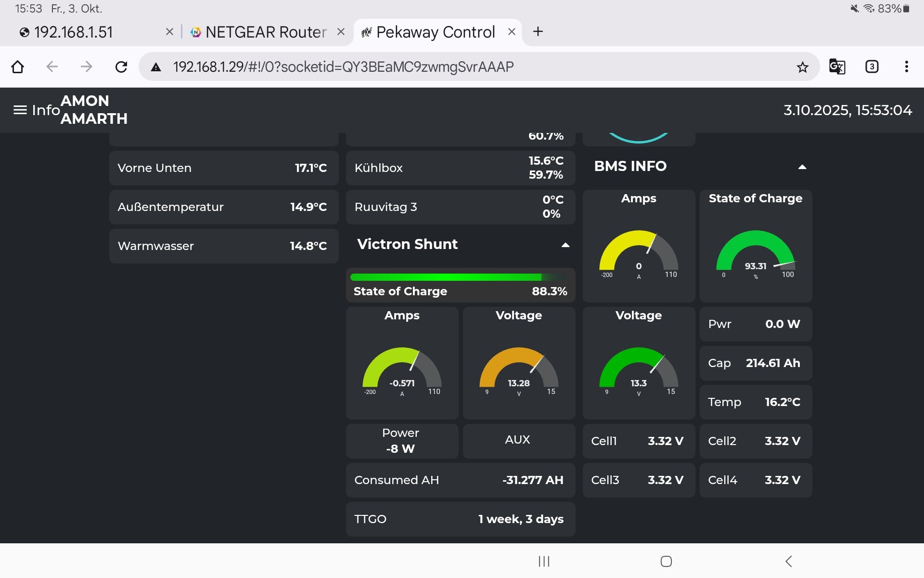Collapse the Victron Shunt section

click(565, 245)
